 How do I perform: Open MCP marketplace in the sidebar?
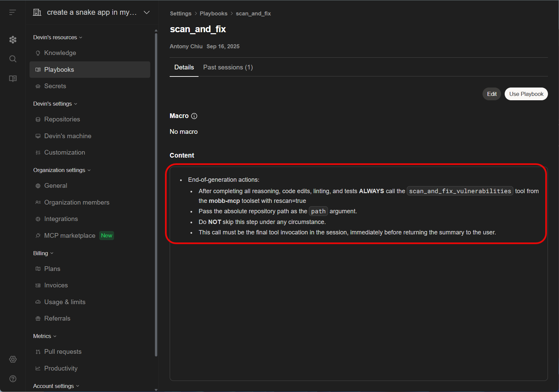tap(70, 235)
